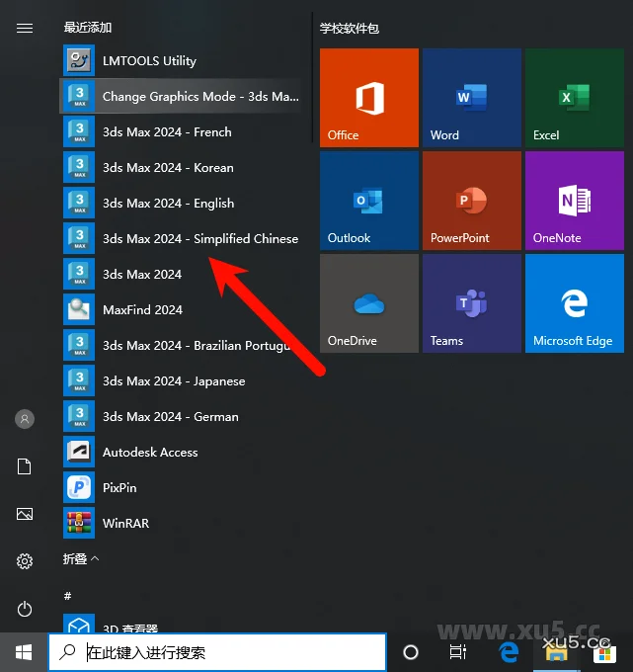Launch Word from the tile group
The width and height of the screenshot is (633, 672).
point(471,98)
